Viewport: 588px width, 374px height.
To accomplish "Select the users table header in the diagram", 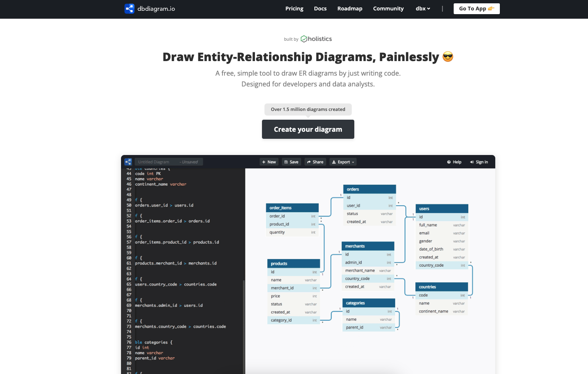I will point(442,208).
